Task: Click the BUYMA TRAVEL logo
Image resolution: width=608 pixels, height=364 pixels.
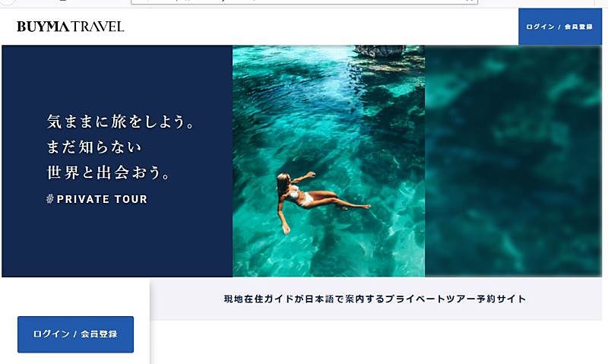Action: tap(70, 27)
